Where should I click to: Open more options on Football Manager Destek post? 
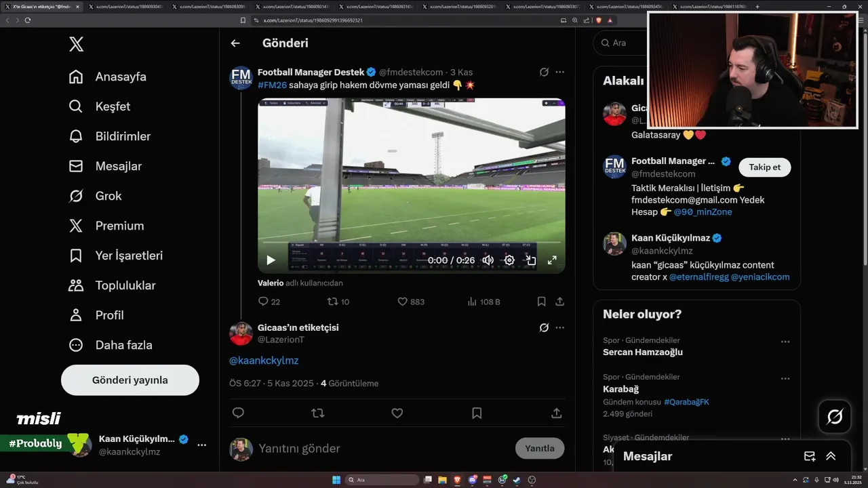coord(559,72)
